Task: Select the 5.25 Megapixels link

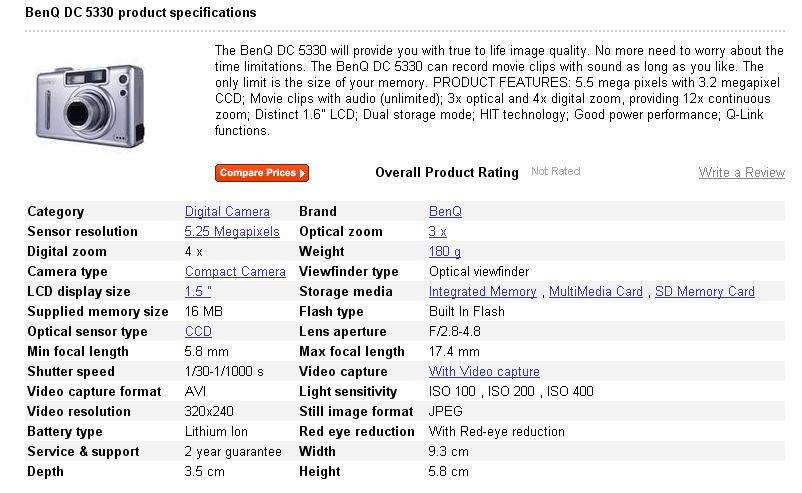Action: [x=232, y=232]
